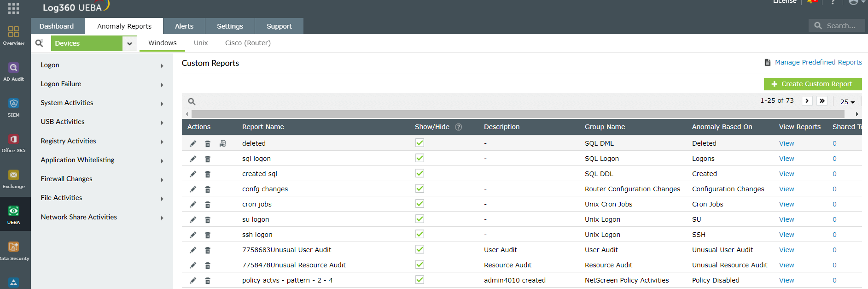868x289 pixels.
Task: Uncheck Show/Hide for 'created sql' report
Action: 419,173
